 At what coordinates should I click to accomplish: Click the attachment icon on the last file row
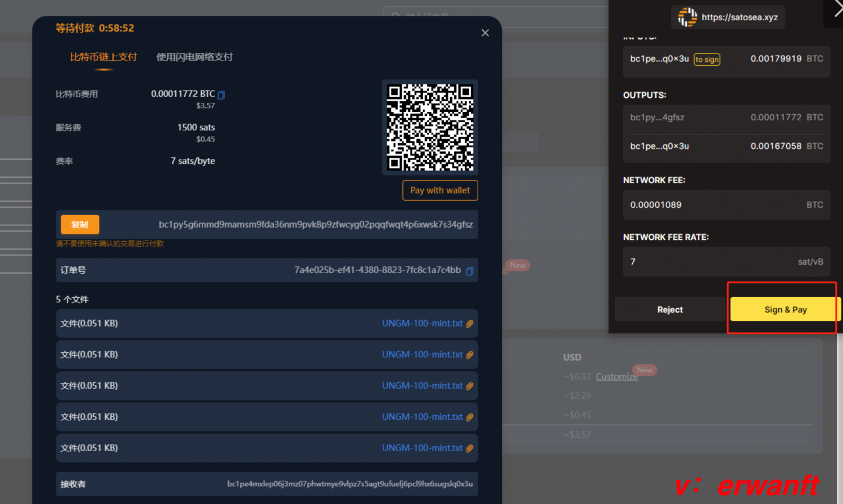(x=470, y=448)
